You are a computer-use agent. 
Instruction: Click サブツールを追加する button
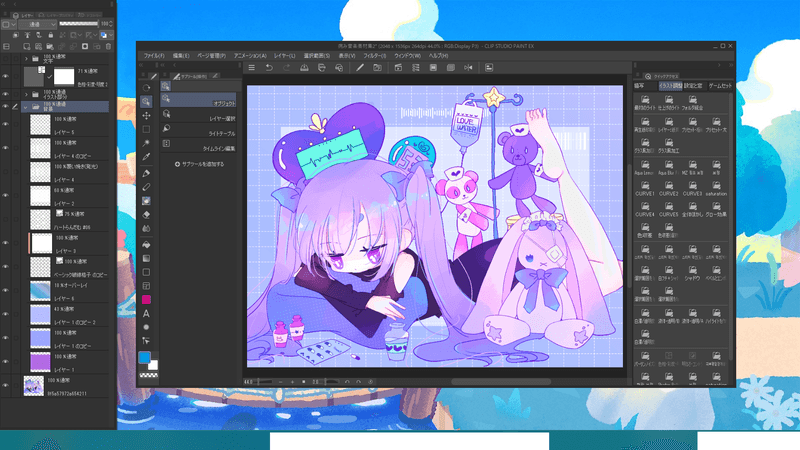point(200,163)
